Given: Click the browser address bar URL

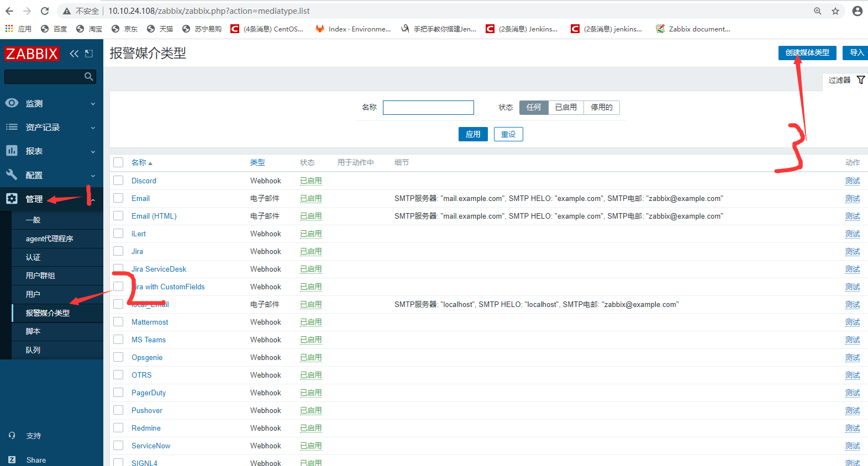Looking at the screenshot, I should [209, 11].
